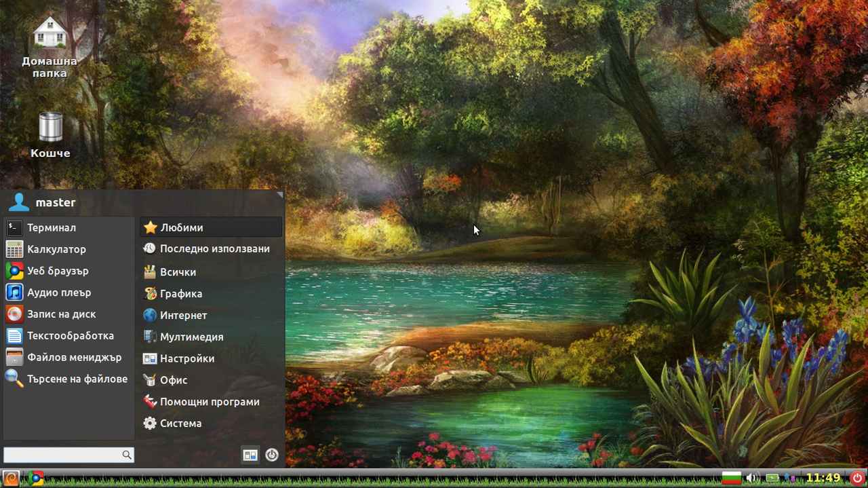
Task: Select the Кошче trash desktop icon
Action: (50, 135)
